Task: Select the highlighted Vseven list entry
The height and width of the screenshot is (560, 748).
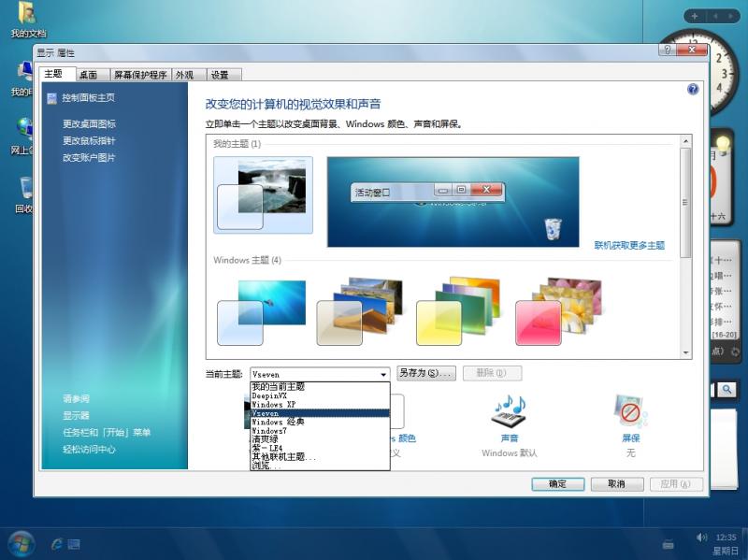Action: pyautogui.click(x=320, y=413)
